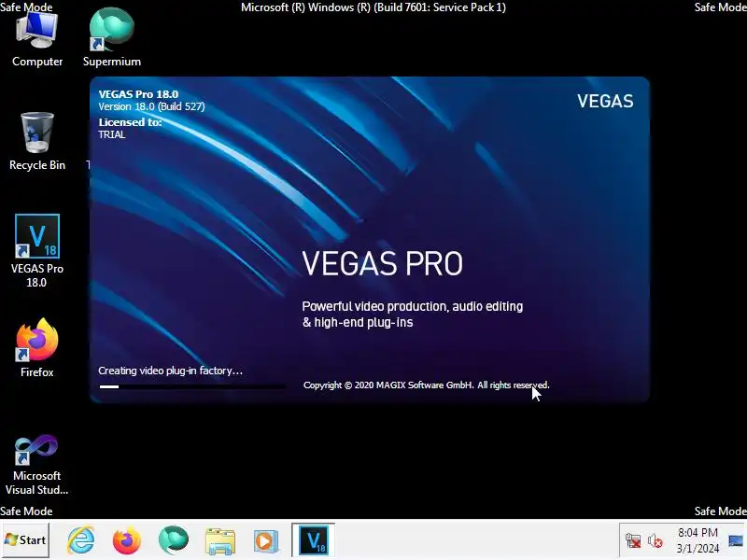Screen dimensions: 747x560
Task: Click the VEGAS logo on splash screen
Action: (605, 101)
